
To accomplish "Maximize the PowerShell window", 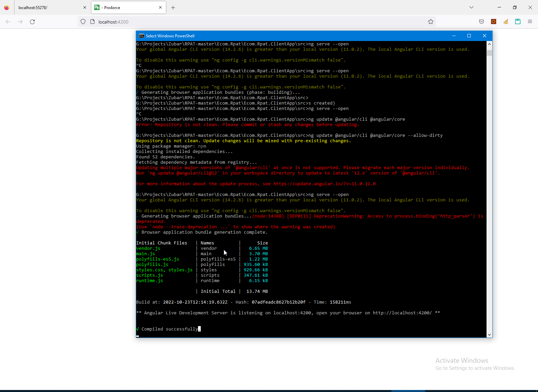I will click(469, 36).
